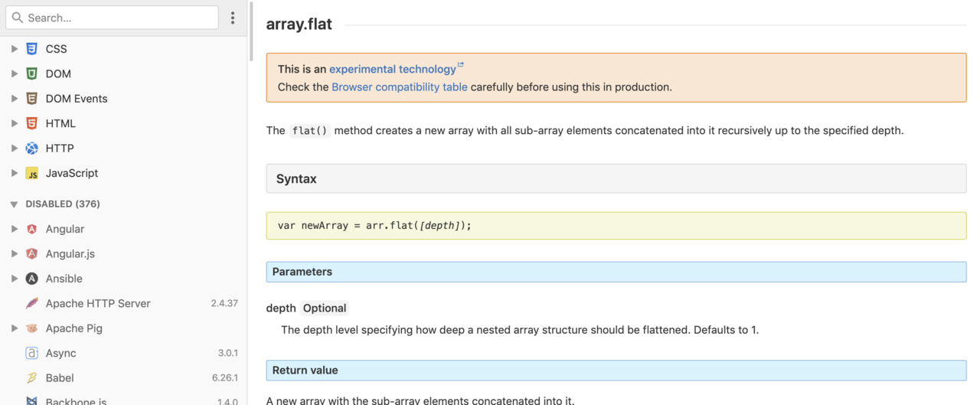
Task: Expand the HTML tree node
Action: [14, 123]
